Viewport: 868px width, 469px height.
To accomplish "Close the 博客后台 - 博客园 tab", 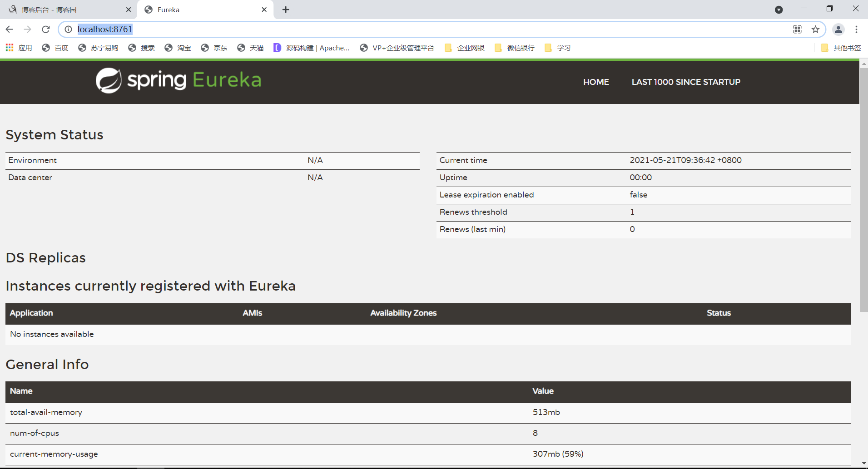I will [129, 10].
